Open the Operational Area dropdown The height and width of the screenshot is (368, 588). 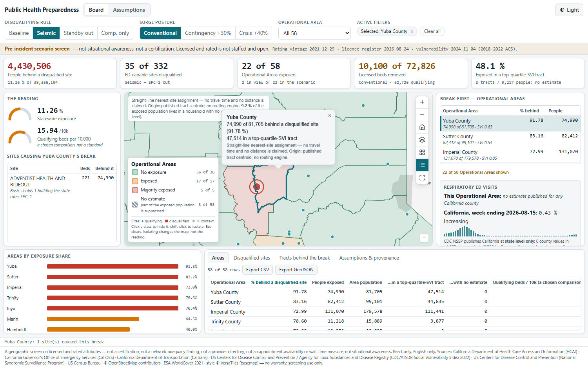[x=314, y=33]
